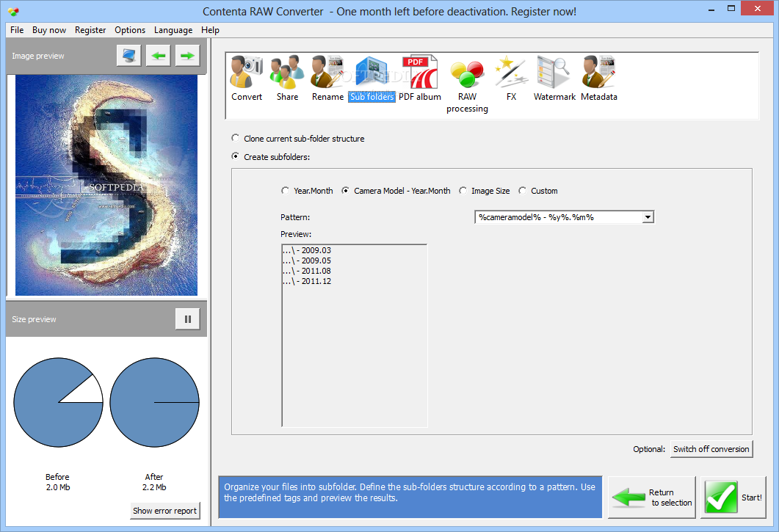Open the Register menu
The height and width of the screenshot is (532, 779).
point(90,30)
